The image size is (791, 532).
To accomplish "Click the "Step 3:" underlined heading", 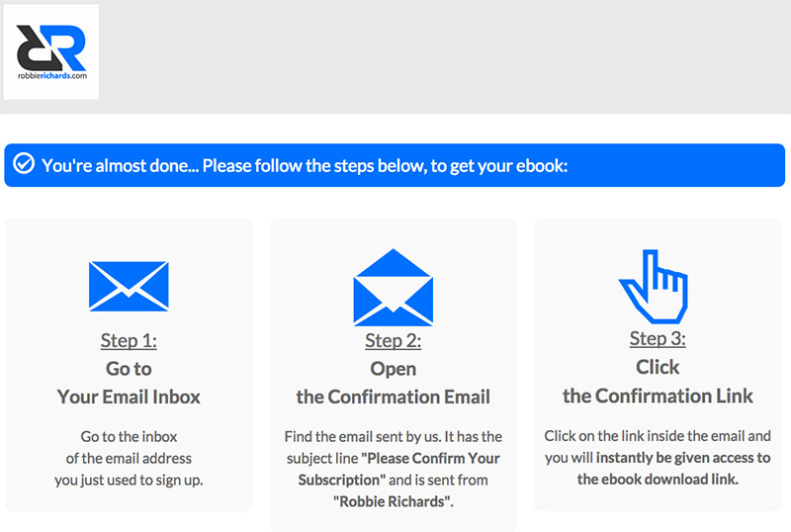I will pos(658,339).
